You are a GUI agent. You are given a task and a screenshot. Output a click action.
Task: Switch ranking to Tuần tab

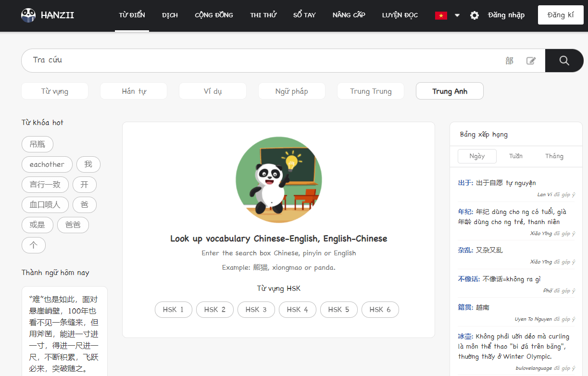pos(515,156)
